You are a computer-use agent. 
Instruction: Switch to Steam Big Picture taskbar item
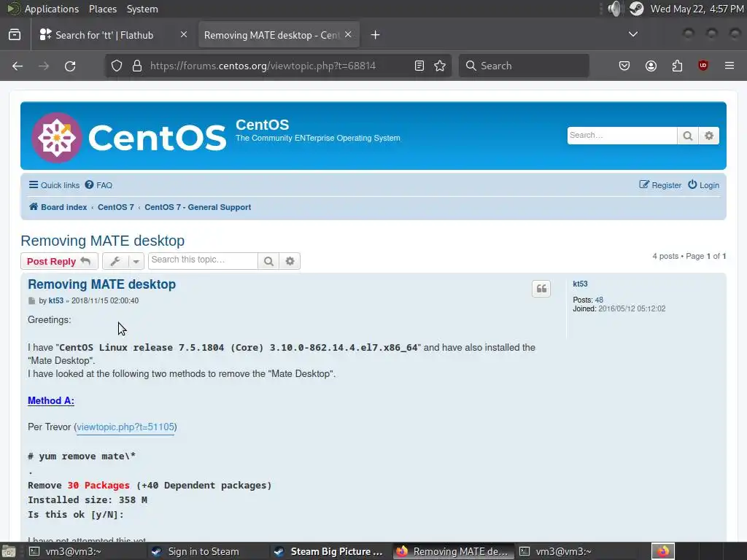point(329,551)
